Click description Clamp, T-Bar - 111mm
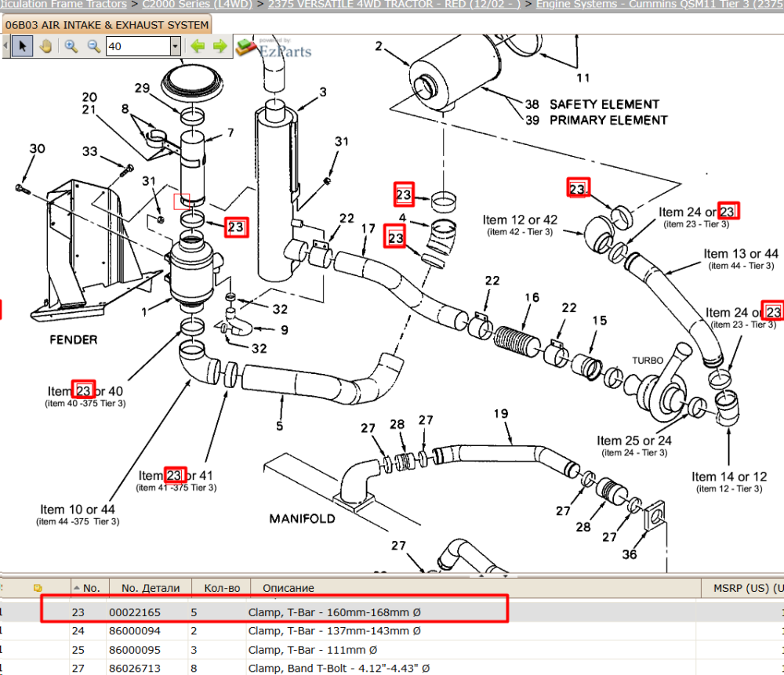Screen dimensions: 784x675 tap(313, 650)
